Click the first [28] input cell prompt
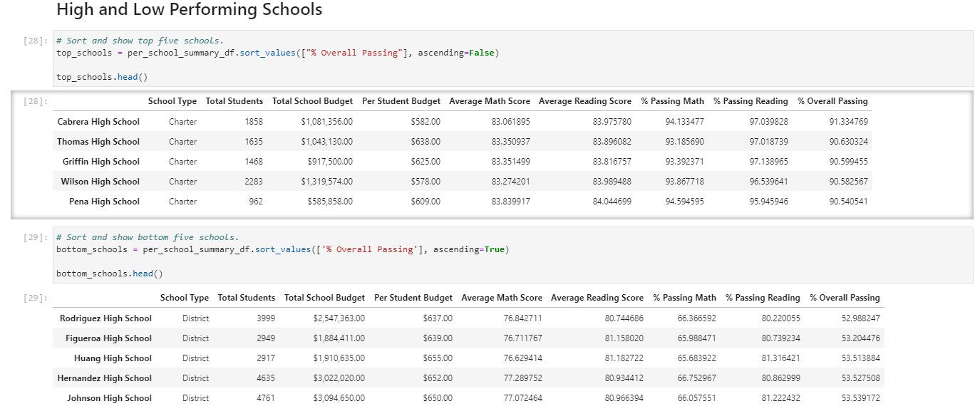This screenshot has width=980, height=416. coord(36,41)
